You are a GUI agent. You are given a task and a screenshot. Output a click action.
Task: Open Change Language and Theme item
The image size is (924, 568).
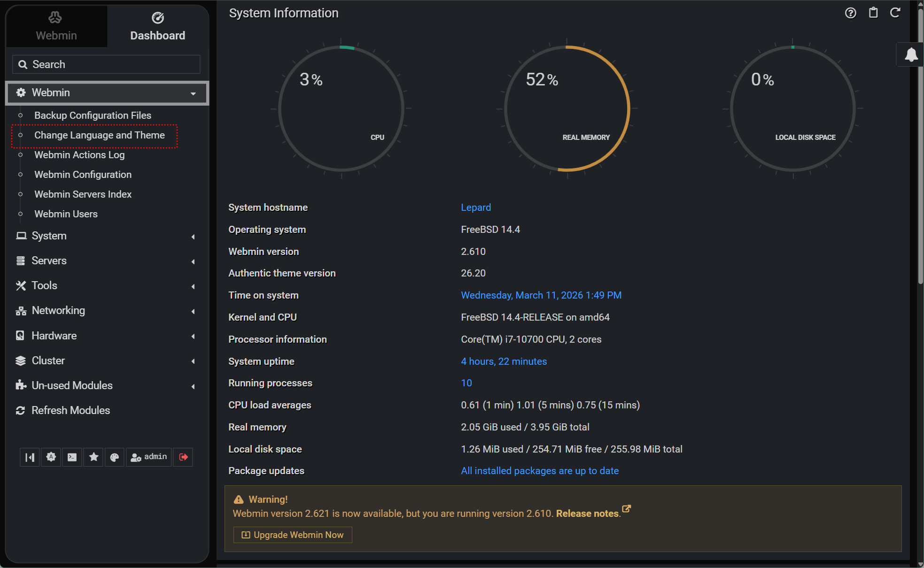click(99, 136)
